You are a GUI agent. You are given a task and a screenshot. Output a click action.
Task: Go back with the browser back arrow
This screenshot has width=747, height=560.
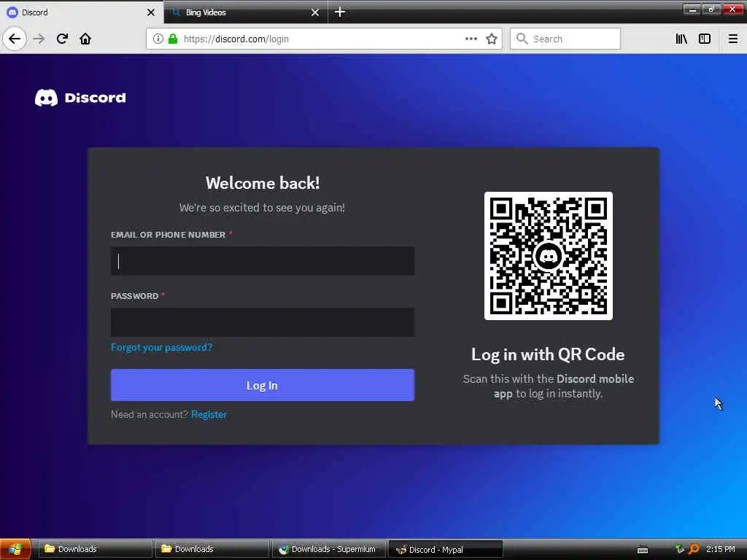(x=15, y=39)
